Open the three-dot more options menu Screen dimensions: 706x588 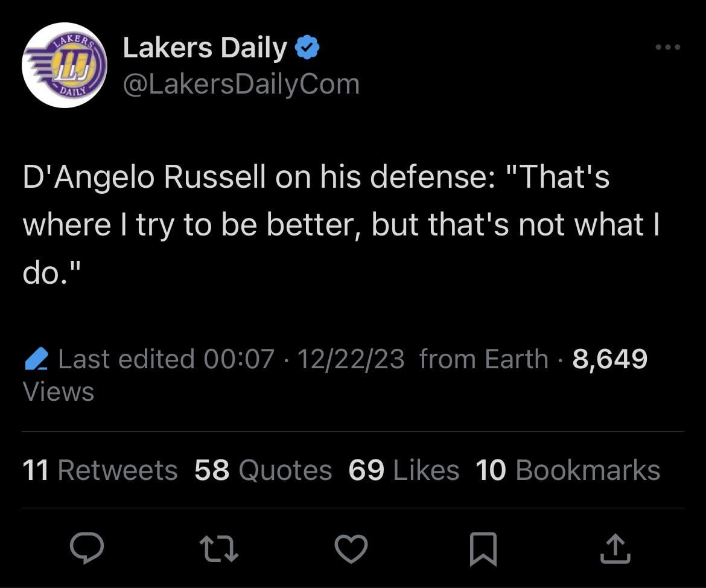[x=668, y=47]
